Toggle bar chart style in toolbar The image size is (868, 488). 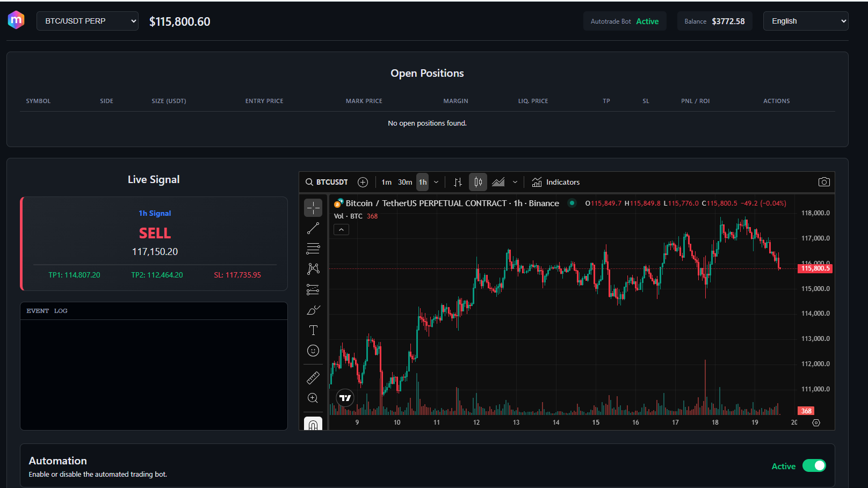tap(457, 182)
